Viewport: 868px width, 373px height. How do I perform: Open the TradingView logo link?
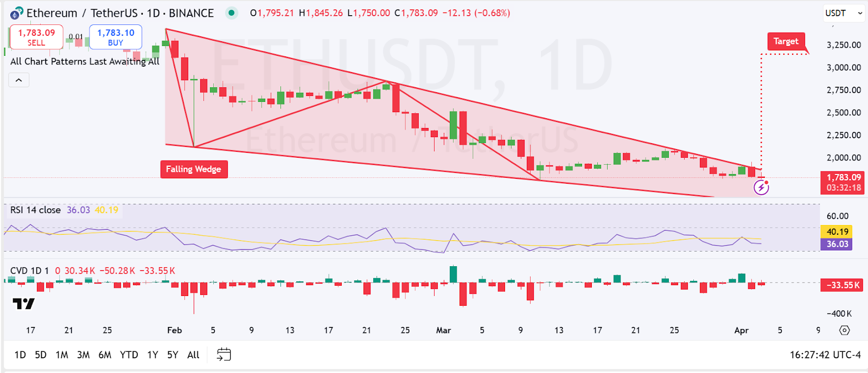point(24,304)
